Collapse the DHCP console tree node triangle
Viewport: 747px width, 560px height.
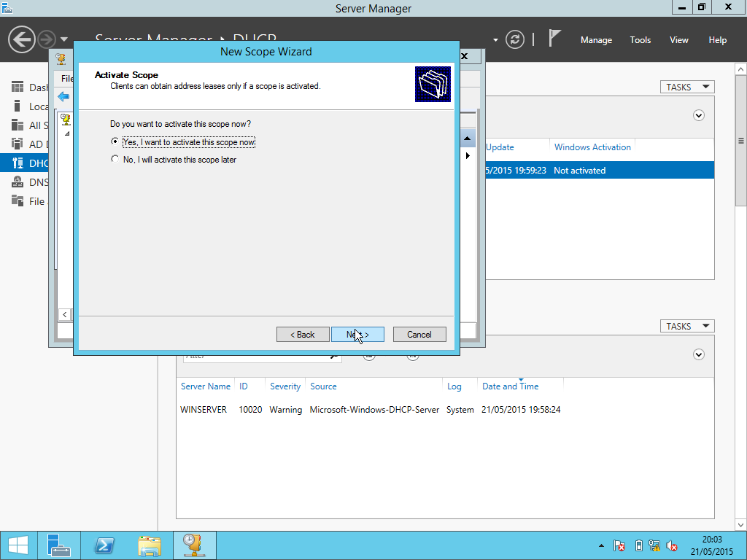coord(67,134)
